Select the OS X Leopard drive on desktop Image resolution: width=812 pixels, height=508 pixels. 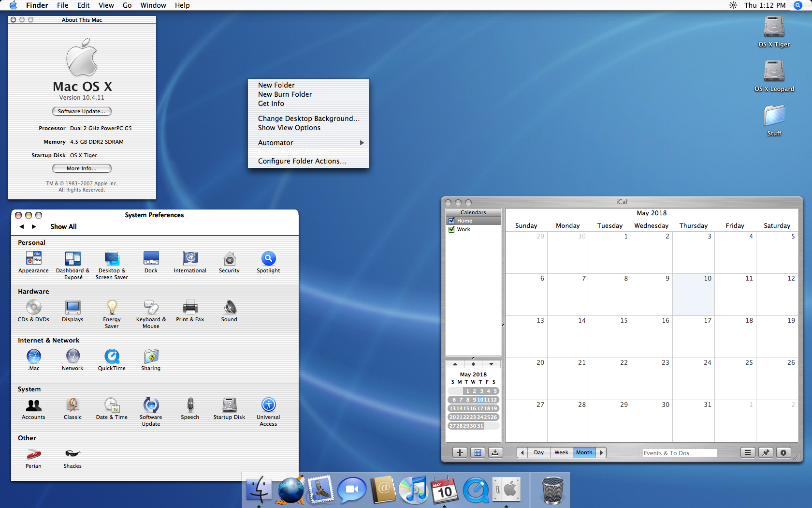point(774,76)
